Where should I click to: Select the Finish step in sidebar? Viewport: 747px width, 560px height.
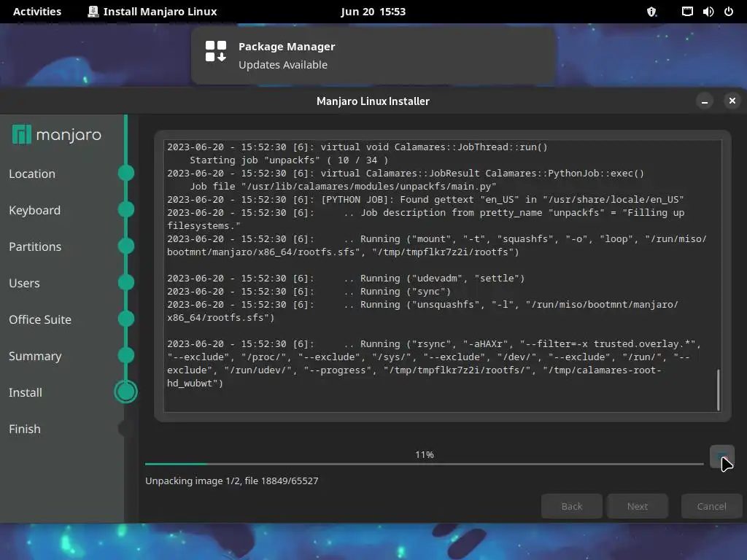click(x=25, y=429)
